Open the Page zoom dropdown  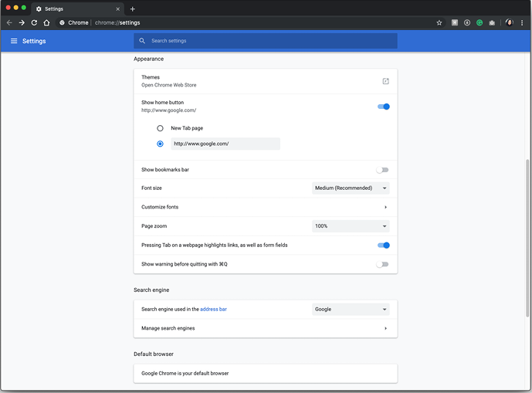351,226
